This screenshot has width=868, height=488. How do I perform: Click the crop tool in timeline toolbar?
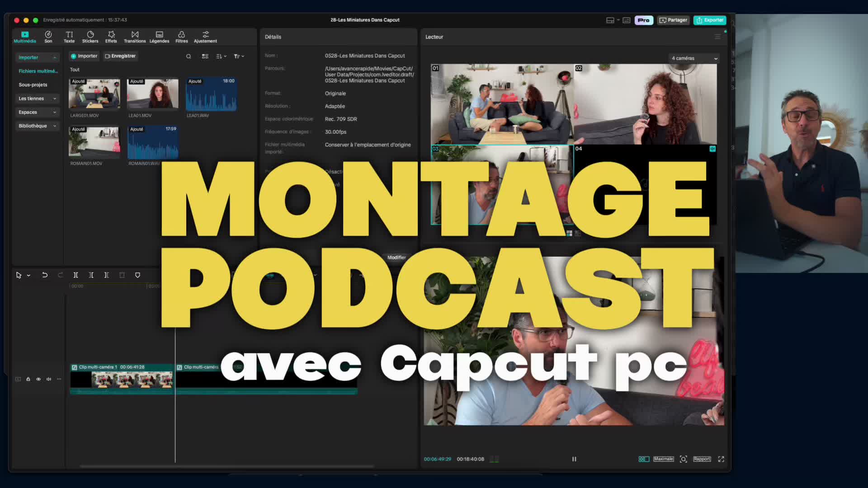122,275
